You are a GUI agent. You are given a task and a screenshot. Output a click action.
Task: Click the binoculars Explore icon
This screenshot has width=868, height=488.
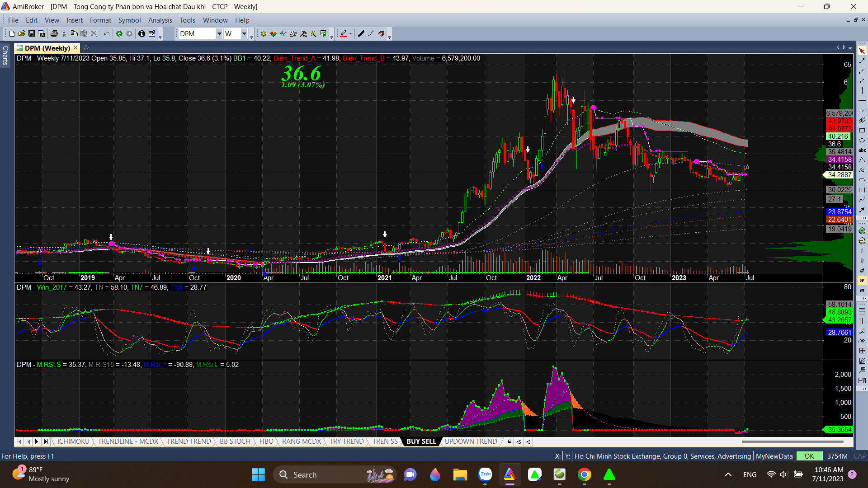click(x=283, y=34)
